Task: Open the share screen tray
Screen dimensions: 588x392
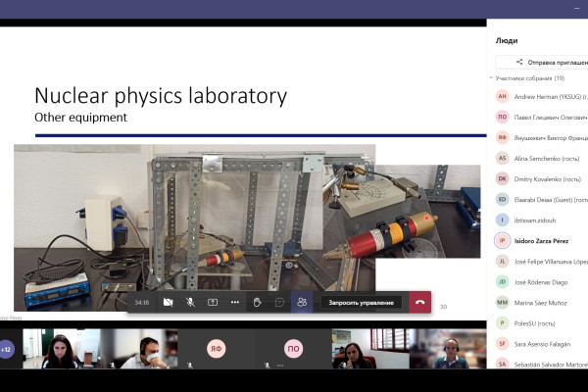Action: point(213,303)
